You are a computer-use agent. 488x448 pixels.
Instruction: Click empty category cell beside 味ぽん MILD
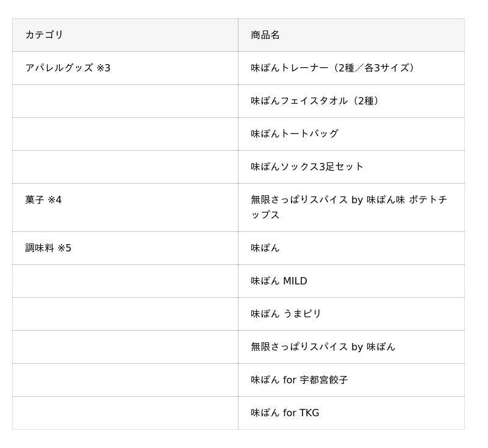point(125,281)
